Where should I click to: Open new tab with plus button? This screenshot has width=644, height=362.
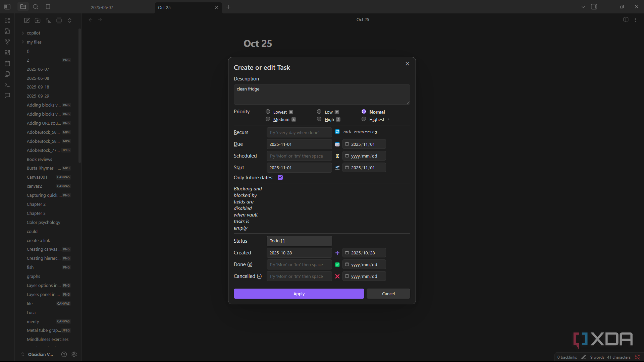pyautogui.click(x=228, y=7)
